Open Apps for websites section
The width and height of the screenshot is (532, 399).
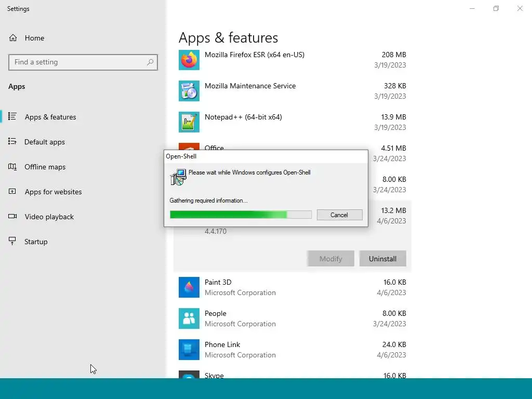[53, 192]
